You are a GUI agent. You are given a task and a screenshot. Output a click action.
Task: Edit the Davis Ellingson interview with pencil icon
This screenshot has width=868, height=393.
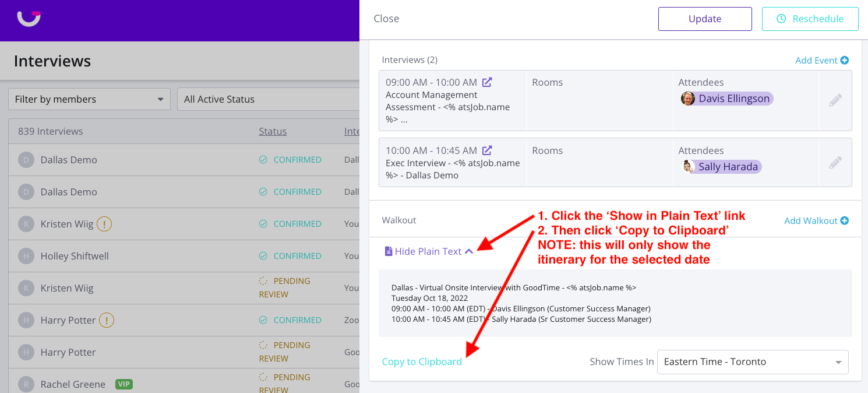click(835, 100)
